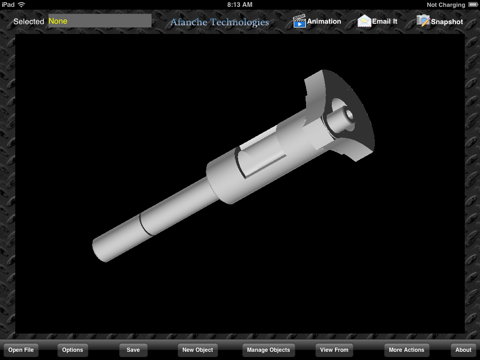This screenshot has width=480, height=360.
Task: Click the Email It envelope icon
Action: point(364,21)
